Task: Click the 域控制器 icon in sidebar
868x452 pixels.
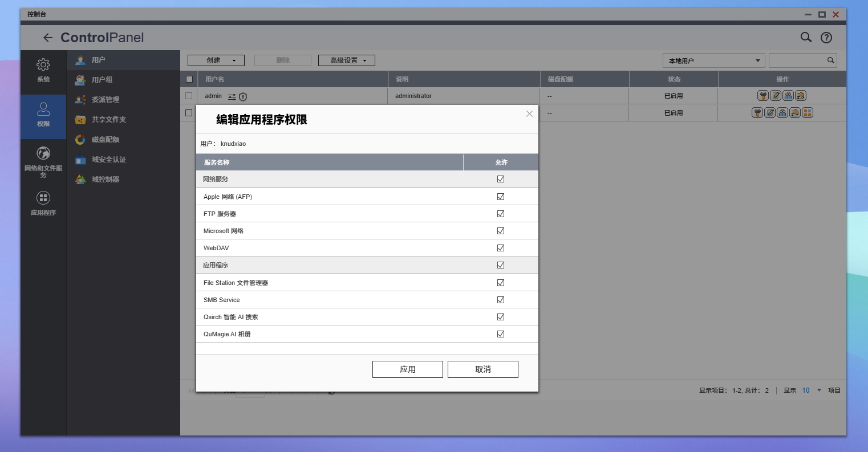Action: click(x=80, y=180)
